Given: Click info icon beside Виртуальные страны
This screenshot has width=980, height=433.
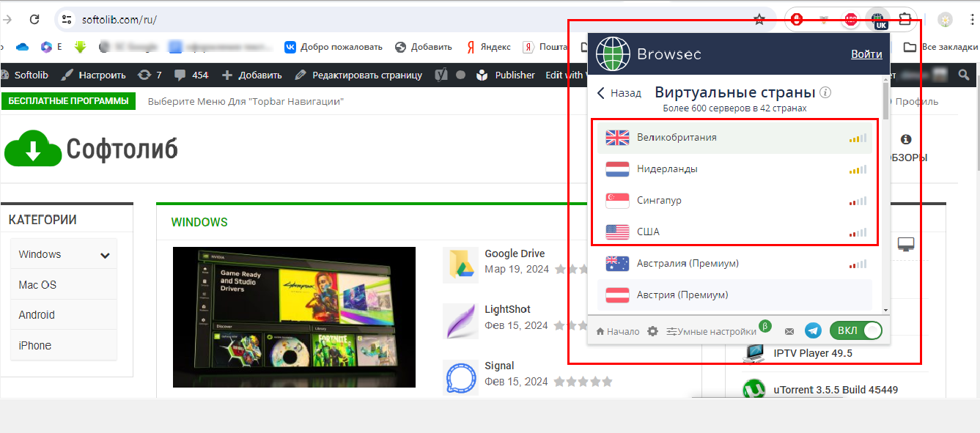Looking at the screenshot, I should [825, 93].
